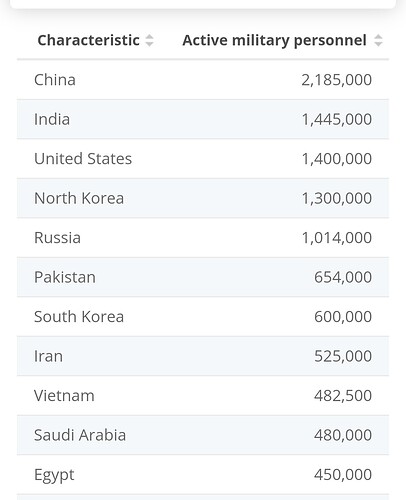Sort by Active military personnel arrows

(378, 40)
